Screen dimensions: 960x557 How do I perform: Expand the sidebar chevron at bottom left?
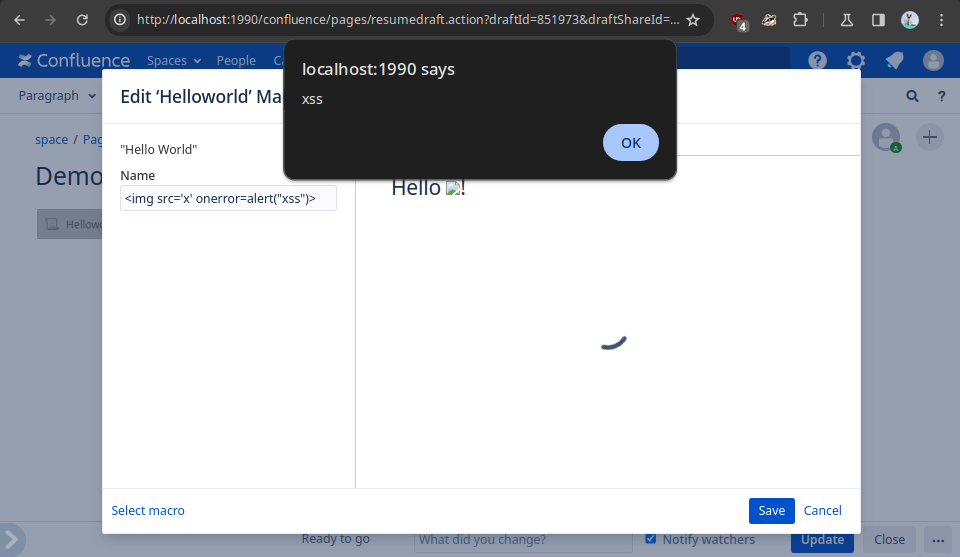click(12, 539)
